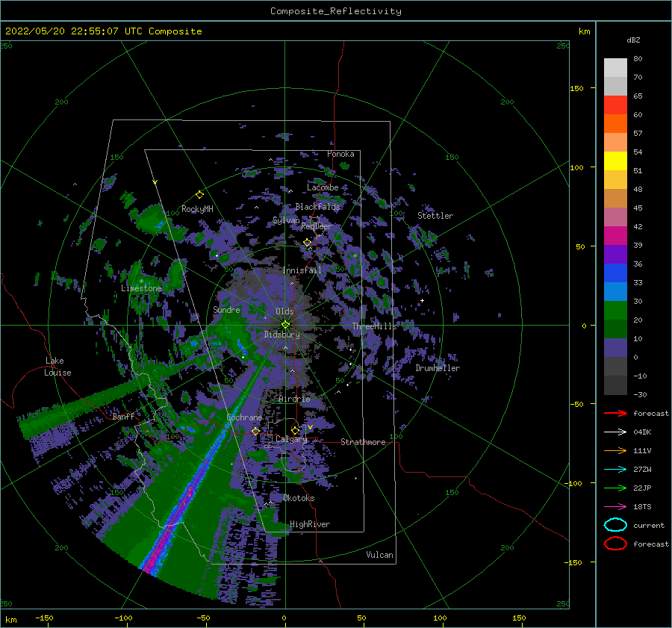The image size is (672, 628).
Task: Click the Lake Louise label
Action: pos(58,367)
